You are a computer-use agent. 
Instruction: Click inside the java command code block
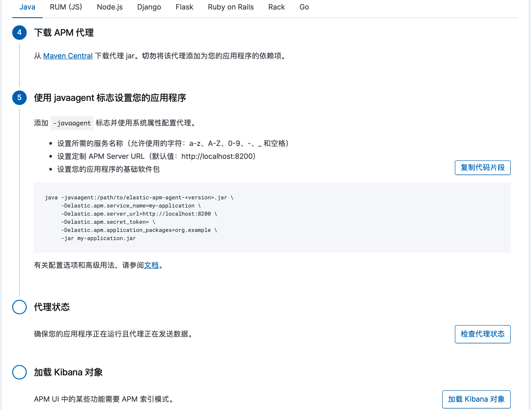[272, 217]
